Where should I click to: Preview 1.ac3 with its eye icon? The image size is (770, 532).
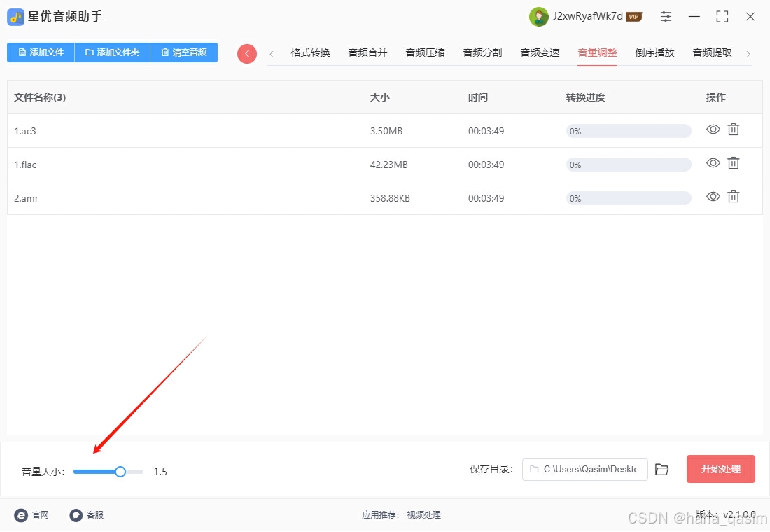pyautogui.click(x=713, y=129)
